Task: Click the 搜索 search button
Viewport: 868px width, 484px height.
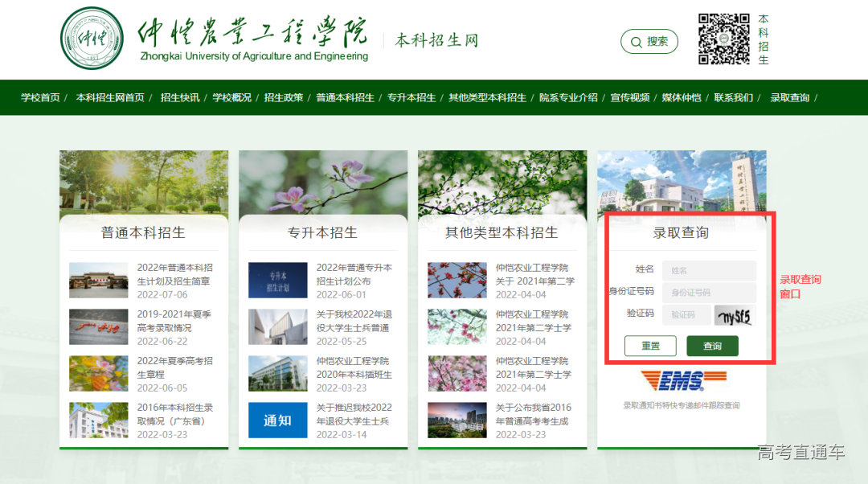Action: (x=649, y=42)
